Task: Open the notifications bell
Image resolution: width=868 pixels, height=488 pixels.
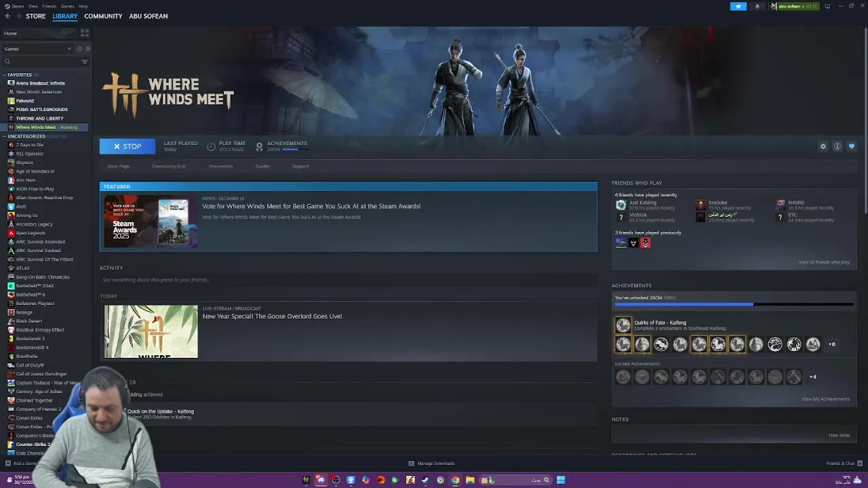Action: tap(757, 6)
